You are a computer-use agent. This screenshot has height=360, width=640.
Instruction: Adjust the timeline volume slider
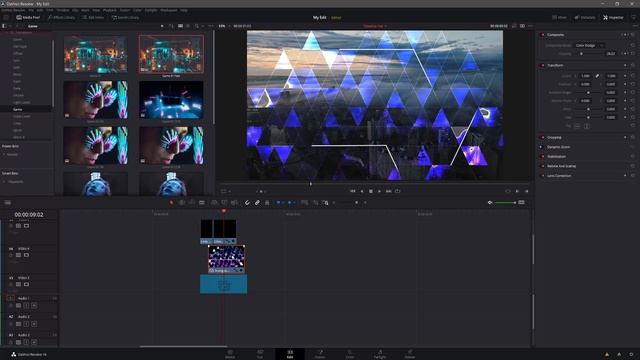point(505,202)
